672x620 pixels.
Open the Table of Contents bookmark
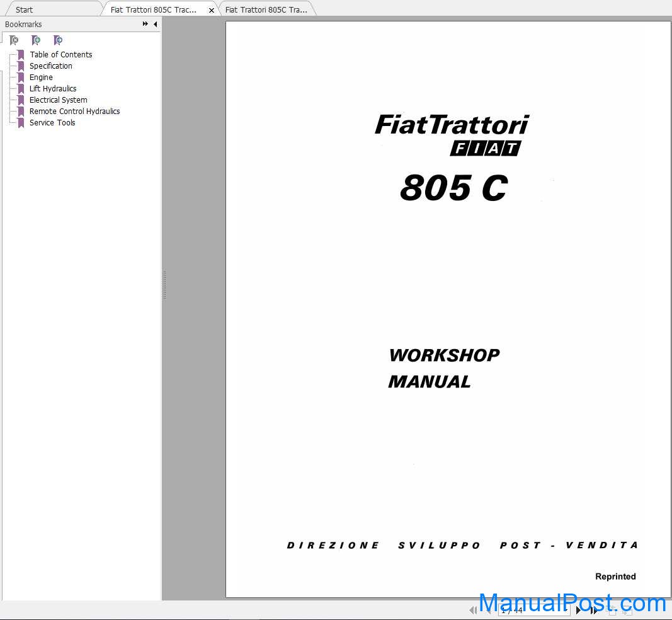tap(61, 54)
